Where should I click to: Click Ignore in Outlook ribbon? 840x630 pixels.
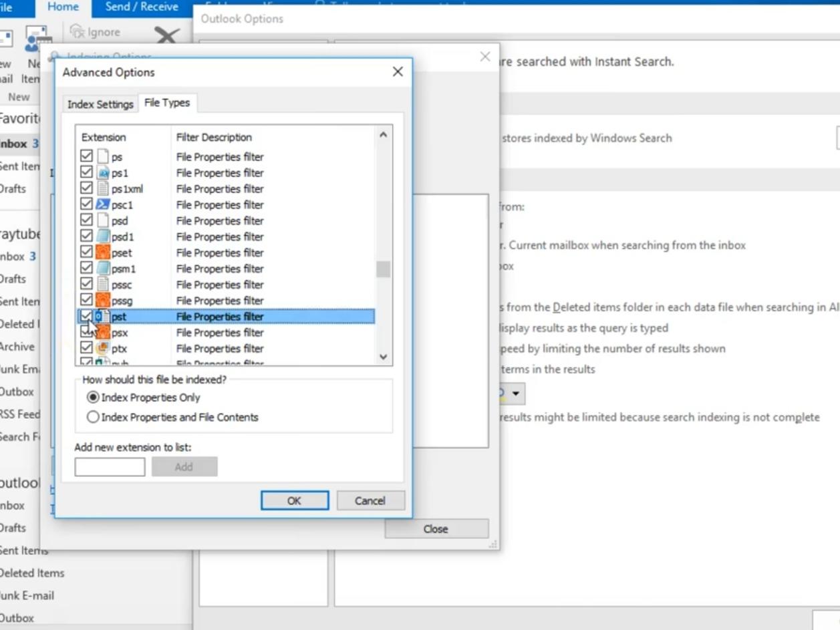(96, 32)
